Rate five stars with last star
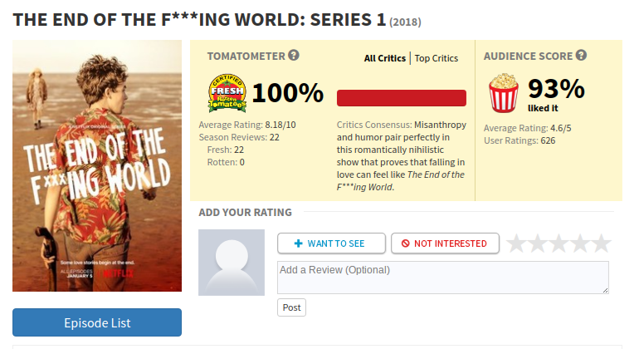644x349 pixels. coord(601,243)
